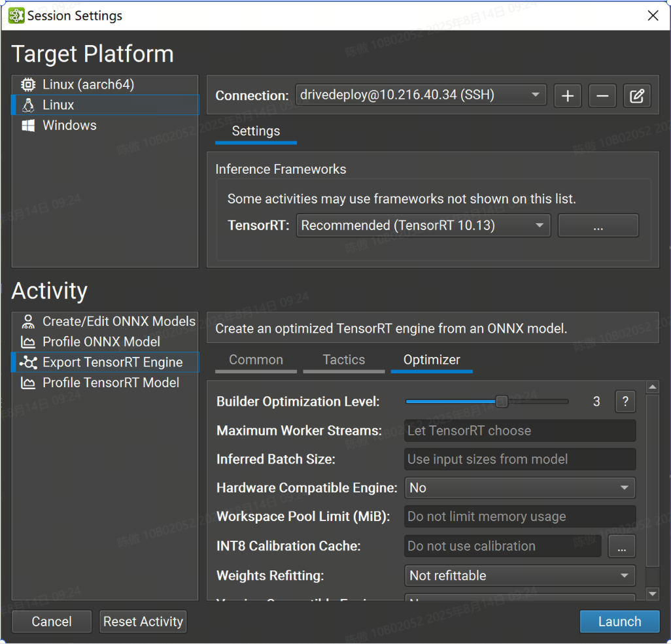Switch to the Tactics tab
The height and width of the screenshot is (644, 671).
[x=343, y=360]
